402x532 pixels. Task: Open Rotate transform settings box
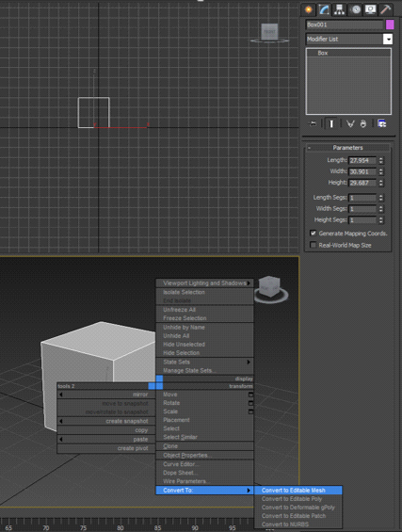coord(250,403)
